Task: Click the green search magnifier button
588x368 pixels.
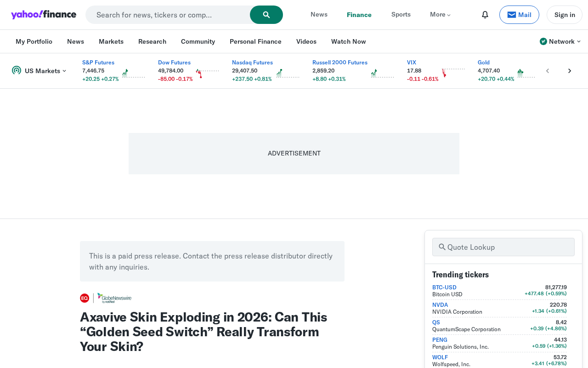Action: (266, 15)
